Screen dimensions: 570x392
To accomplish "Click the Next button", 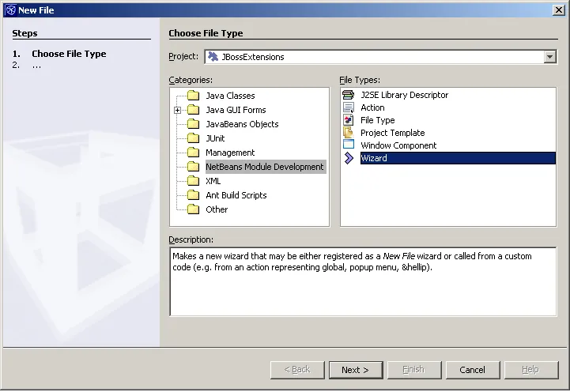I will coord(356,370).
